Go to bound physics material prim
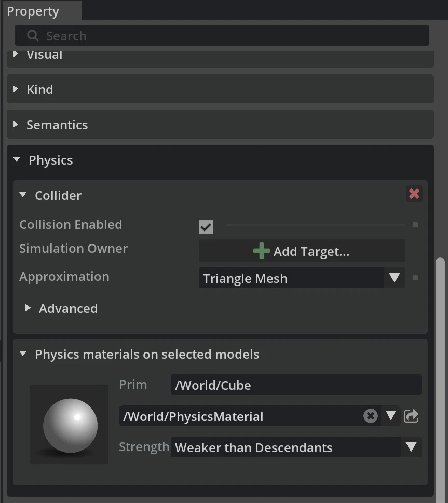The height and width of the screenshot is (503, 448). [411, 416]
